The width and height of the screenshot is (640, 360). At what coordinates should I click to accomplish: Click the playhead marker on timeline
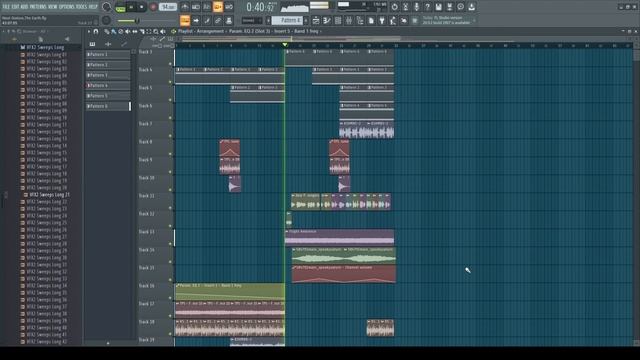click(x=285, y=44)
